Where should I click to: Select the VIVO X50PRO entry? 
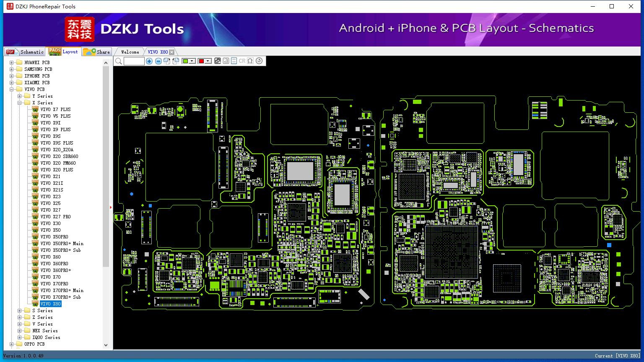[x=54, y=237]
